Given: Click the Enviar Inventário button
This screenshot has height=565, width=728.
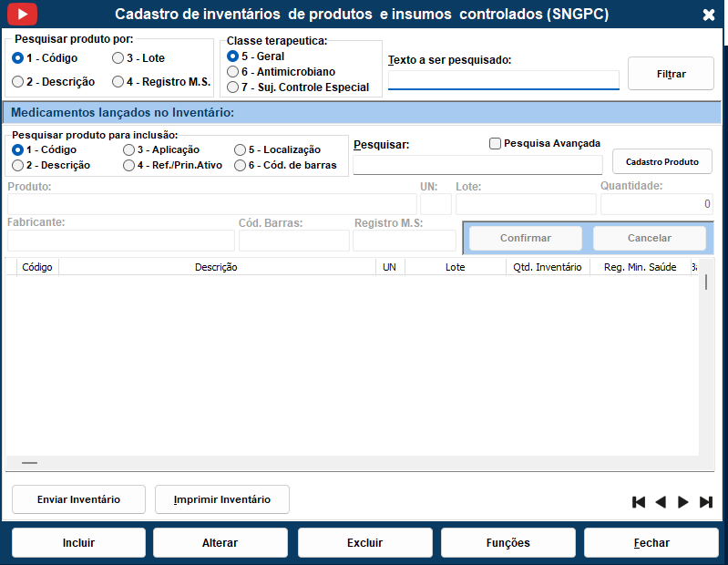Looking at the screenshot, I should pos(78,499).
